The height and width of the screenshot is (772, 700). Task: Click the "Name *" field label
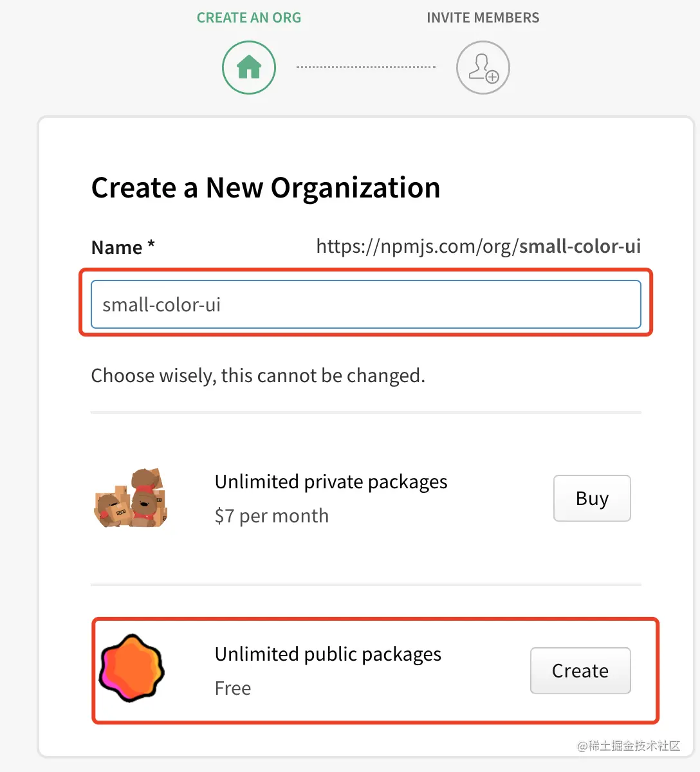tap(123, 247)
